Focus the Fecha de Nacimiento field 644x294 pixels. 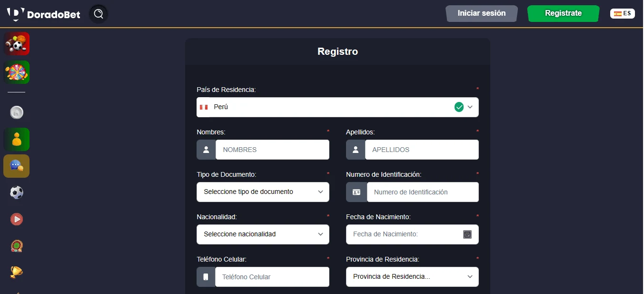point(412,234)
